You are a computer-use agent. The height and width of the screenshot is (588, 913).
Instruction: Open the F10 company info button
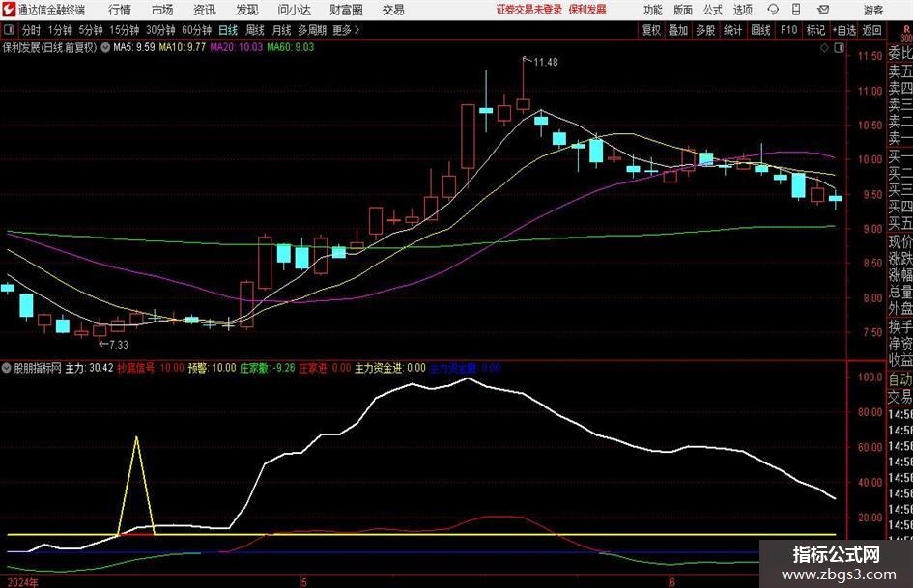[x=788, y=30]
